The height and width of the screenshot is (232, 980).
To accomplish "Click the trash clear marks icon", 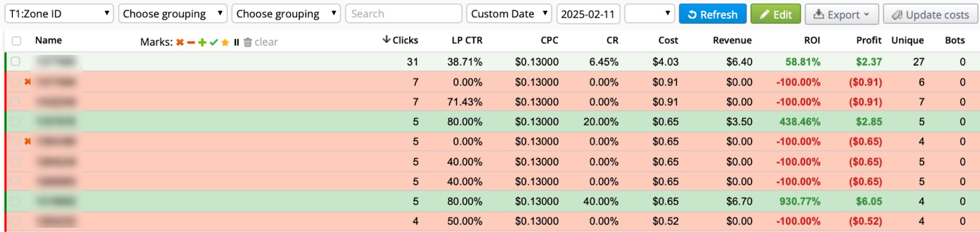I will [247, 42].
